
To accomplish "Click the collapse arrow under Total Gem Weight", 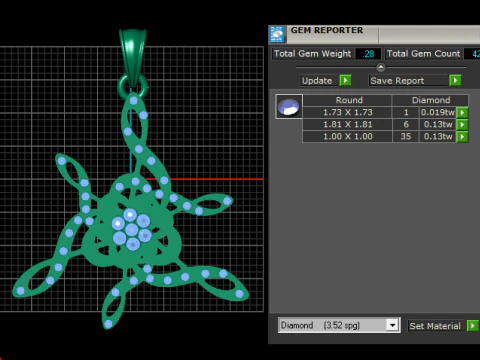I will [381, 67].
